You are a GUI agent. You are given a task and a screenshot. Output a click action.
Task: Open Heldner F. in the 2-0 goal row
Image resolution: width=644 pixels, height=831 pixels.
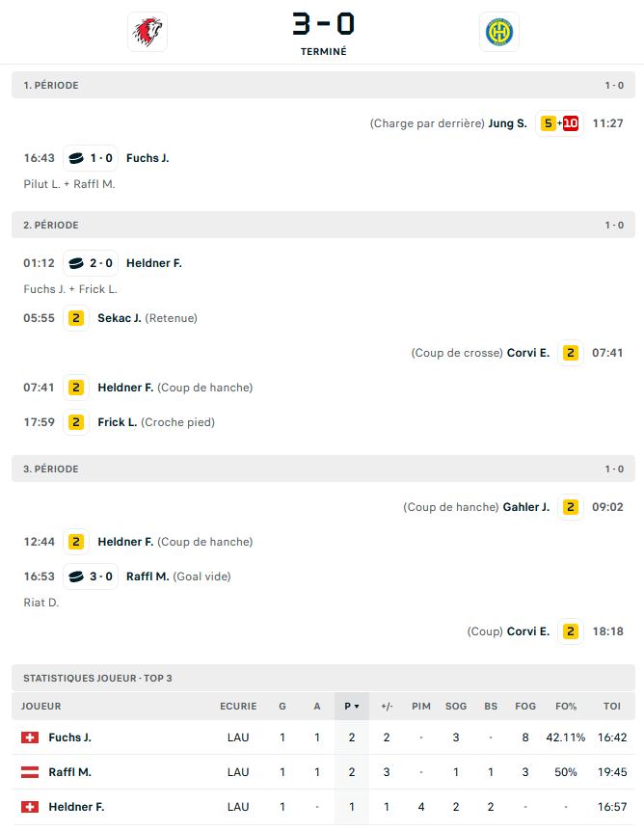(x=154, y=263)
